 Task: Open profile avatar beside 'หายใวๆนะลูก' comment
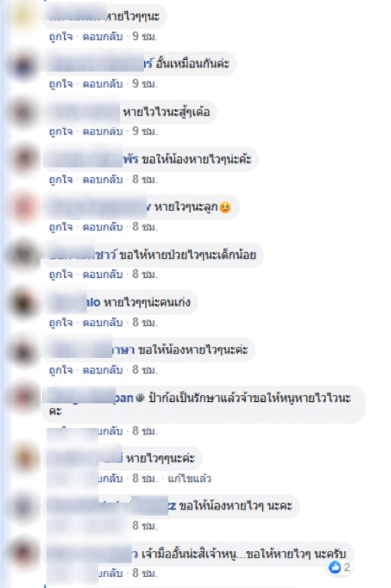(x=23, y=207)
